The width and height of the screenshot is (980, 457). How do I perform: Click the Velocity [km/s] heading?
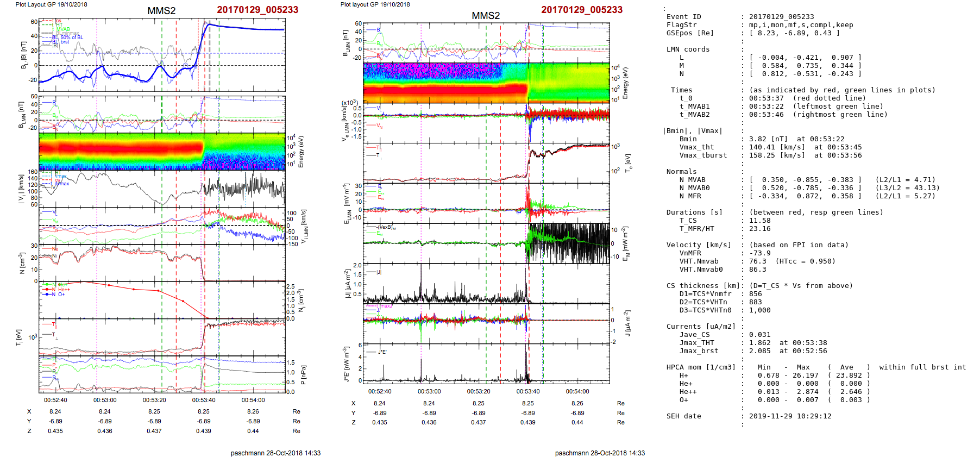[699, 245]
